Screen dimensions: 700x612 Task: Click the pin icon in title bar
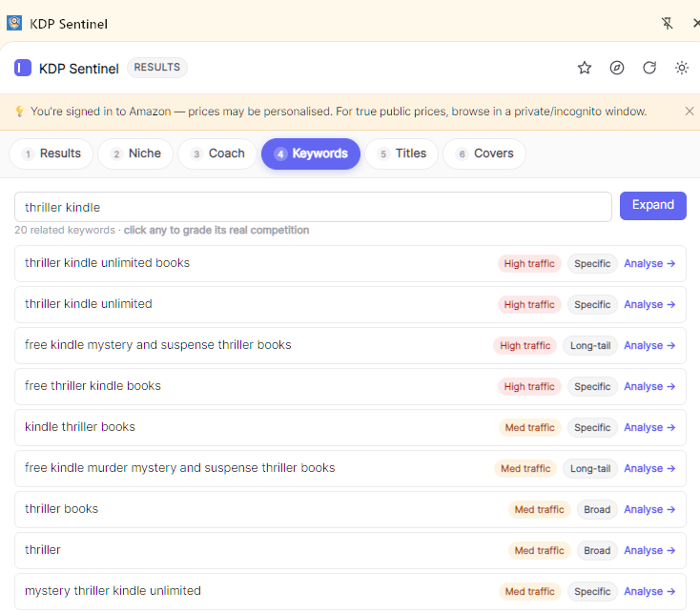(x=668, y=23)
